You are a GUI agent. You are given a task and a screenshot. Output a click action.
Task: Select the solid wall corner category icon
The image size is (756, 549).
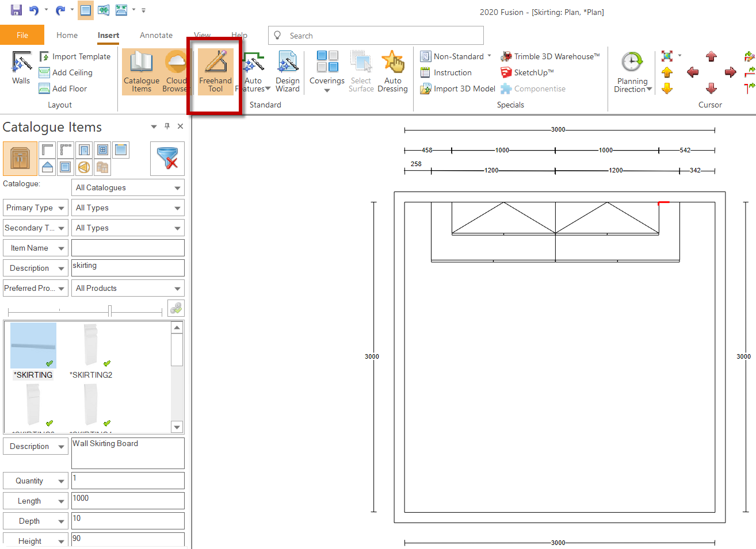(x=47, y=150)
